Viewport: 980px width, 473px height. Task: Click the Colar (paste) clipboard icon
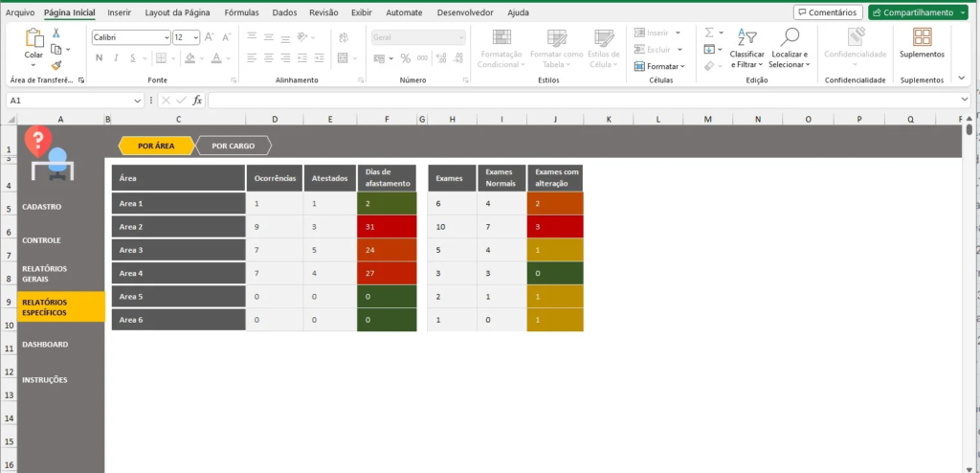33,38
